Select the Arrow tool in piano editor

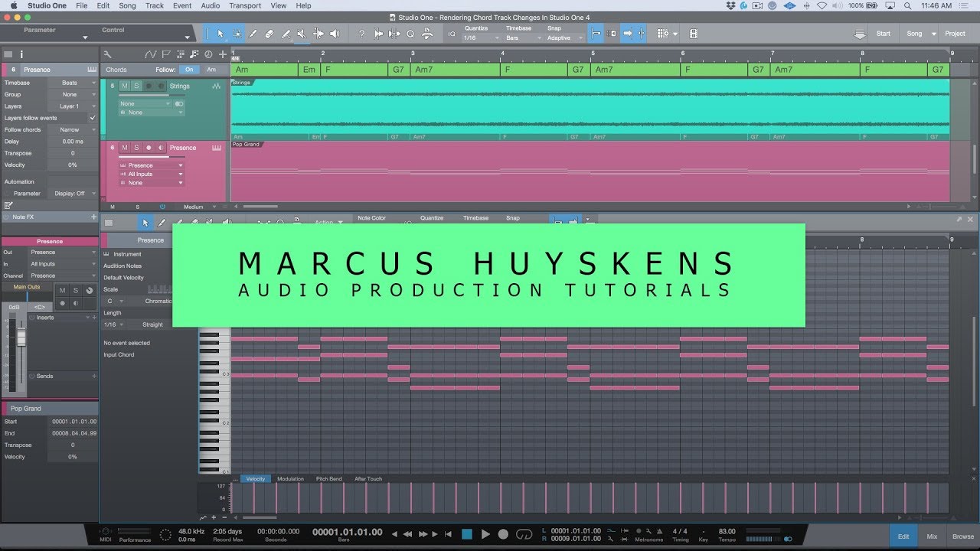coord(145,223)
